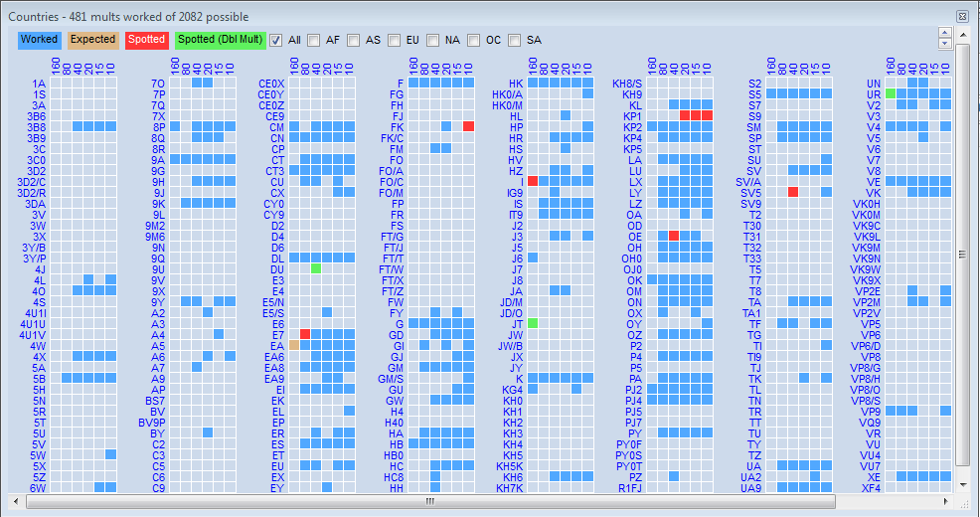The image size is (980, 517).
Task: Click the tan expected cell in the EA row
Action: click(294, 345)
